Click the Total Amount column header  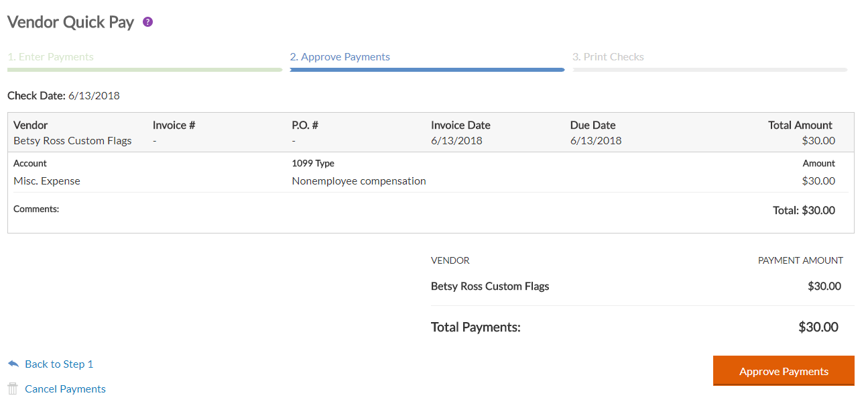800,125
